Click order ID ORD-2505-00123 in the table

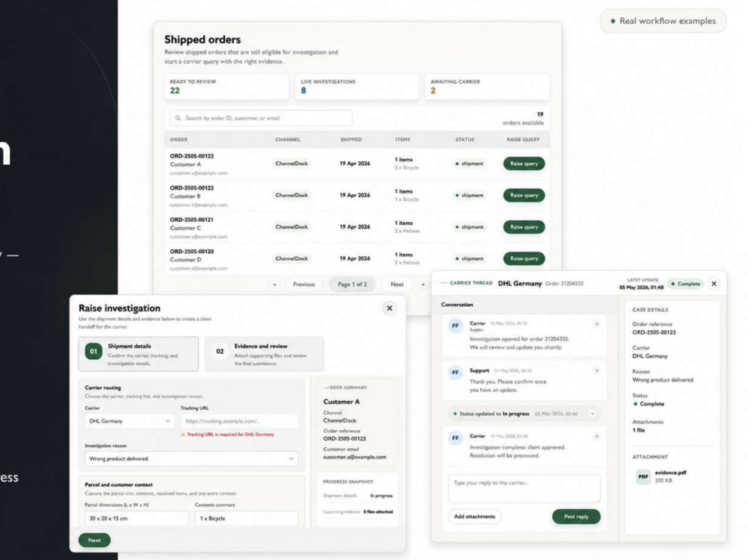click(191, 156)
